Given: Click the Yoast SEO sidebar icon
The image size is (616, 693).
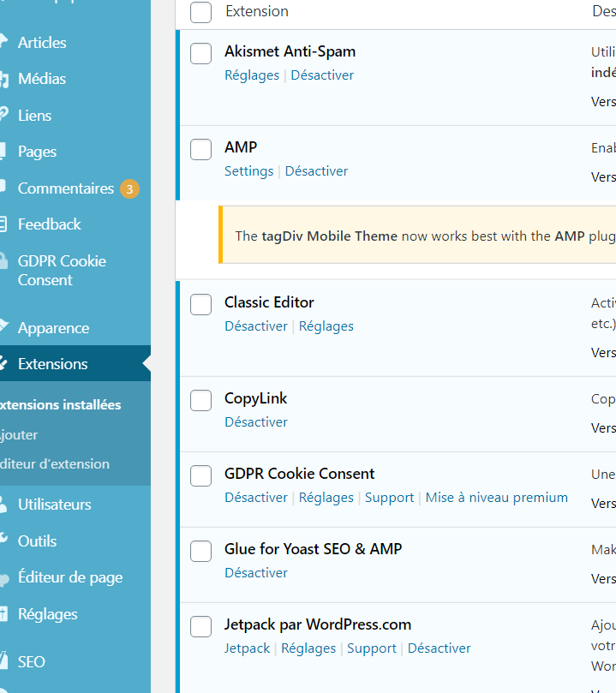Looking at the screenshot, I should point(3,661).
